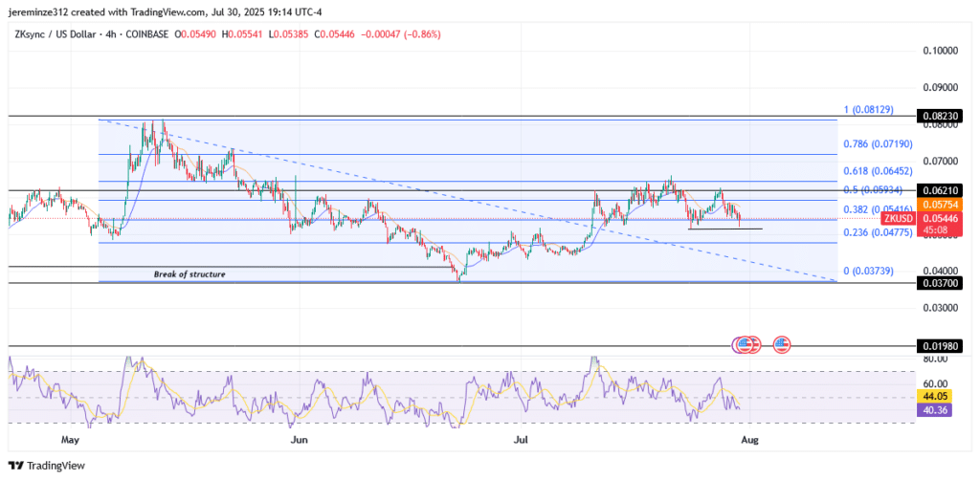Click the Jul label on the time axis

point(521,440)
